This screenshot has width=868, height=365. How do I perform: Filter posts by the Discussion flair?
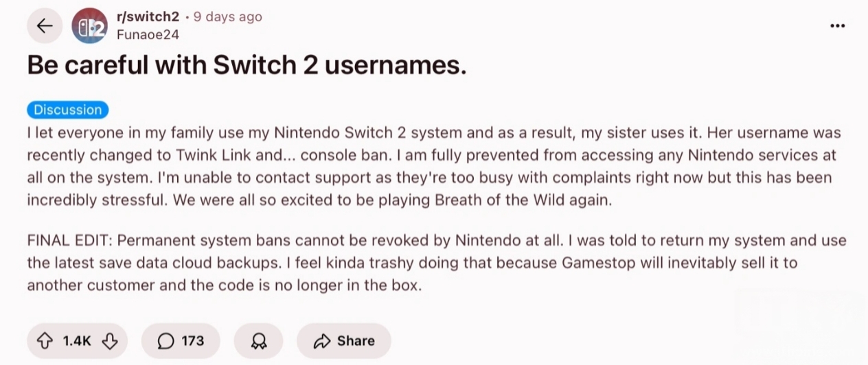67,110
